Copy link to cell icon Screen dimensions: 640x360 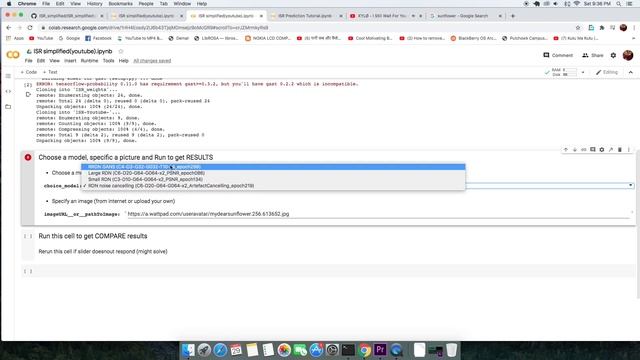click(584, 150)
